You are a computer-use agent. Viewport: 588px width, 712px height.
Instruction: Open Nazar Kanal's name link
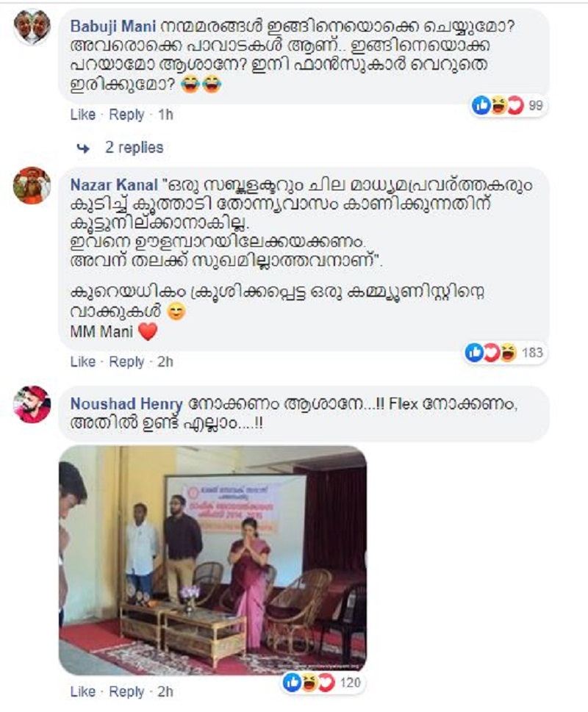[x=114, y=185]
